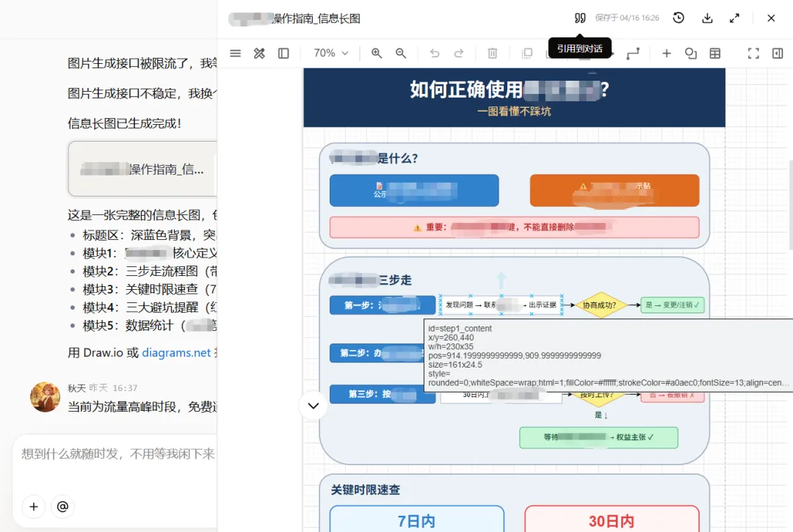Click the zoom out magnifier
The height and width of the screenshot is (532, 793).
(x=401, y=53)
